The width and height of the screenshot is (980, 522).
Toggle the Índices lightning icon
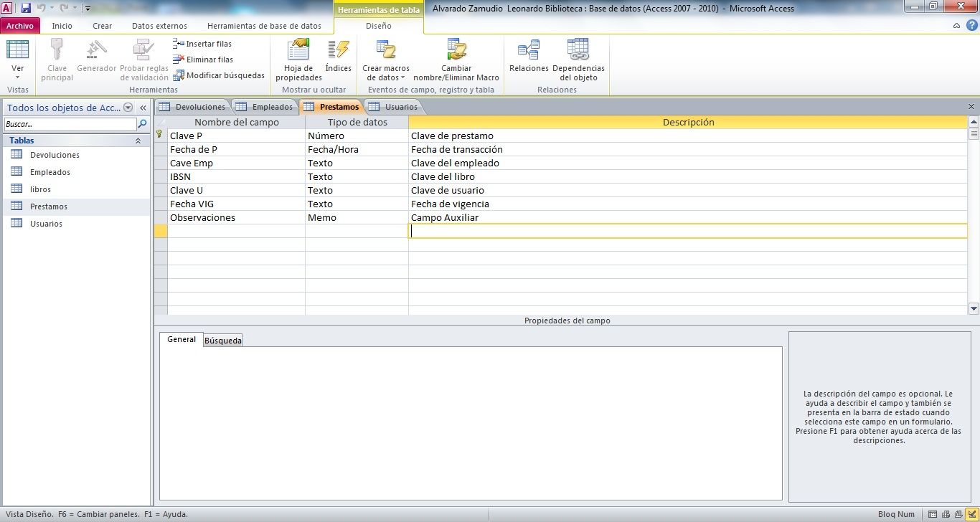tap(338, 50)
